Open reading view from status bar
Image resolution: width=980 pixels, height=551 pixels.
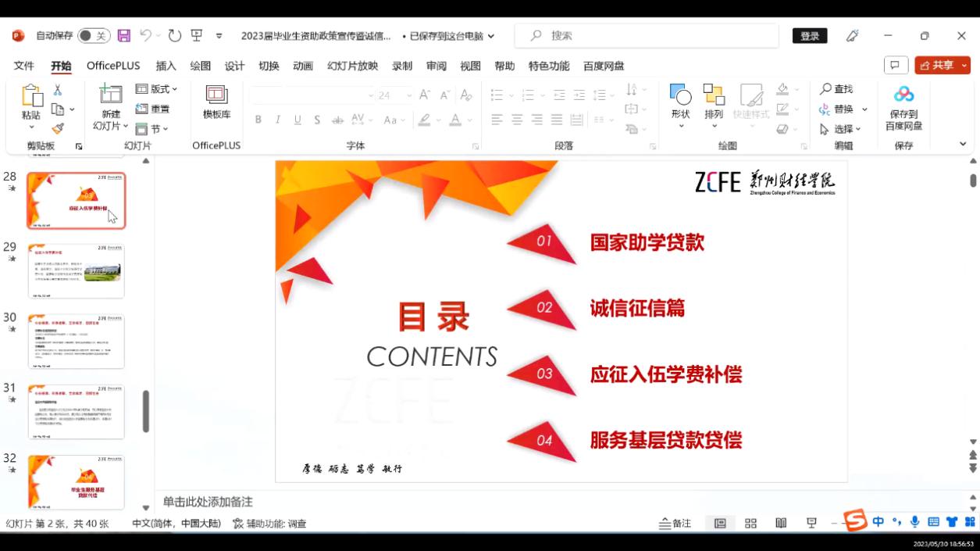tap(781, 524)
